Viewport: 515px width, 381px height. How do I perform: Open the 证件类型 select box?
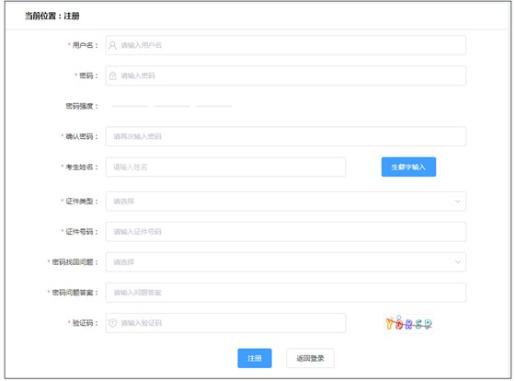click(286, 201)
